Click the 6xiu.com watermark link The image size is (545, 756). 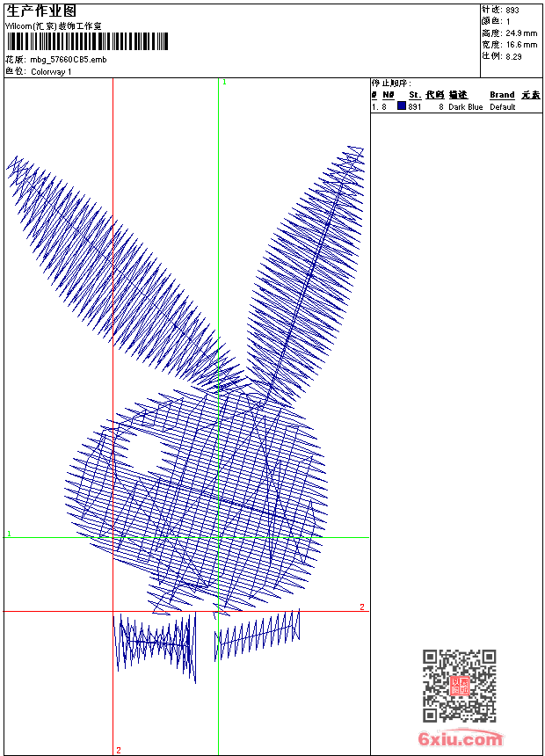[x=461, y=739]
